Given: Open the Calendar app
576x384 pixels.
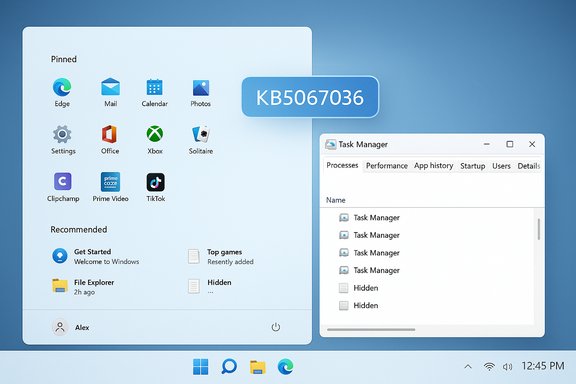Looking at the screenshot, I should point(155,92).
